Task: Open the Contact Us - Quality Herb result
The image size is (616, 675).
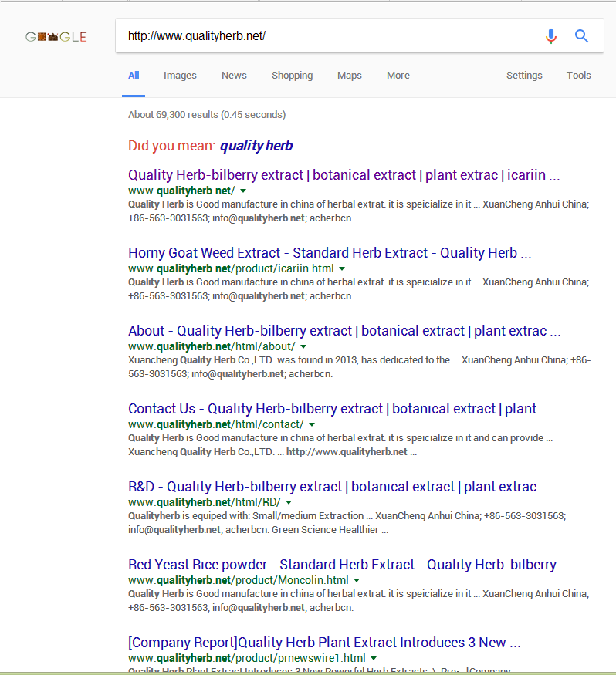Action: (x=340, y=409)
